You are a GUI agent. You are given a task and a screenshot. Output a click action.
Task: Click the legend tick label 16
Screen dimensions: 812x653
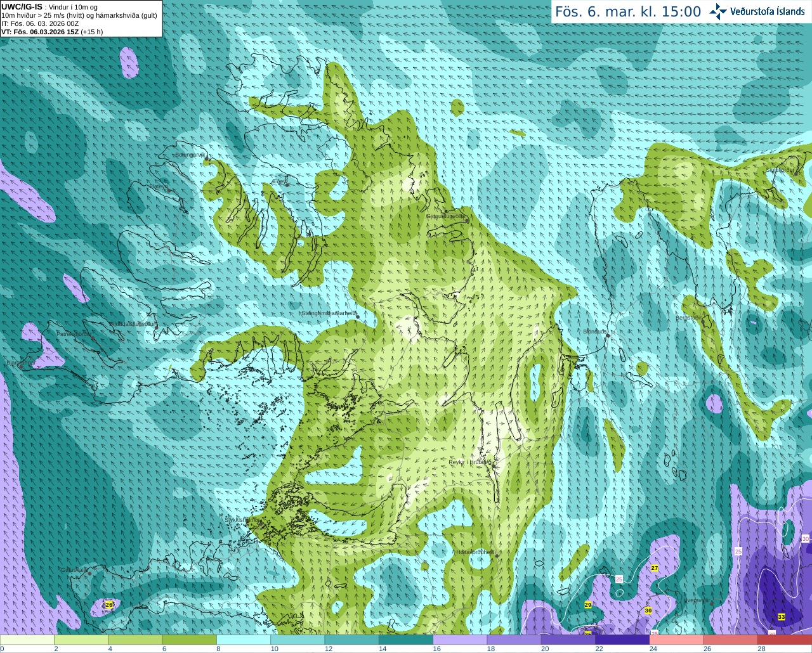click(436, 649)
